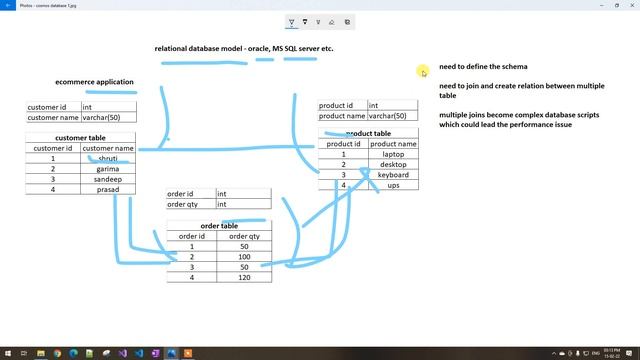
Task: Click the 'prasad' customer name cell
Action: coord(108,189)
